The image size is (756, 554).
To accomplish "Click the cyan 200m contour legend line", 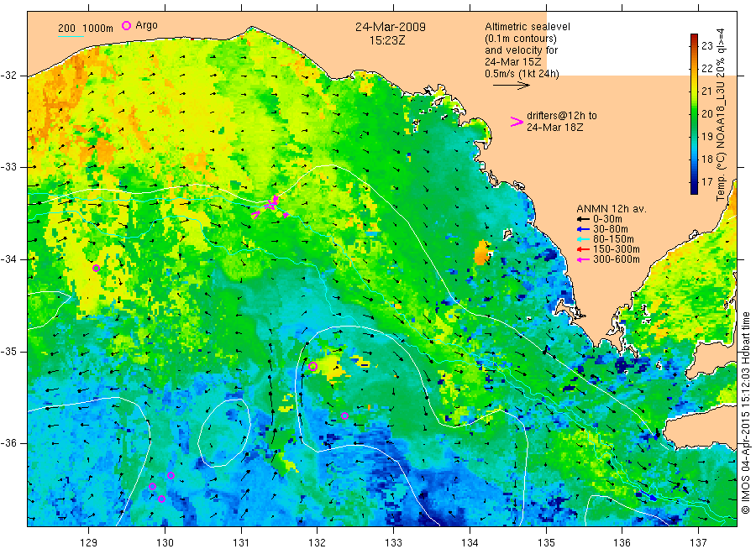I will click(71, 36).
